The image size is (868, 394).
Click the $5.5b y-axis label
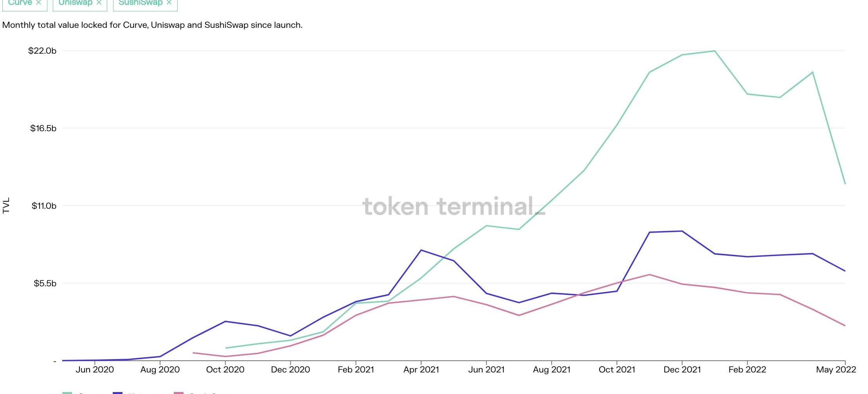click(x=45, y=284)
